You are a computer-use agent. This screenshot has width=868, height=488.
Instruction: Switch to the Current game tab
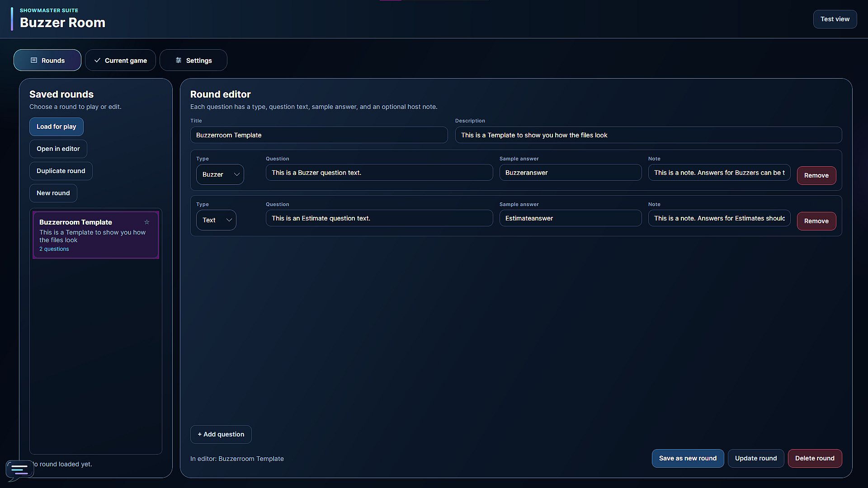coord(120,60)
